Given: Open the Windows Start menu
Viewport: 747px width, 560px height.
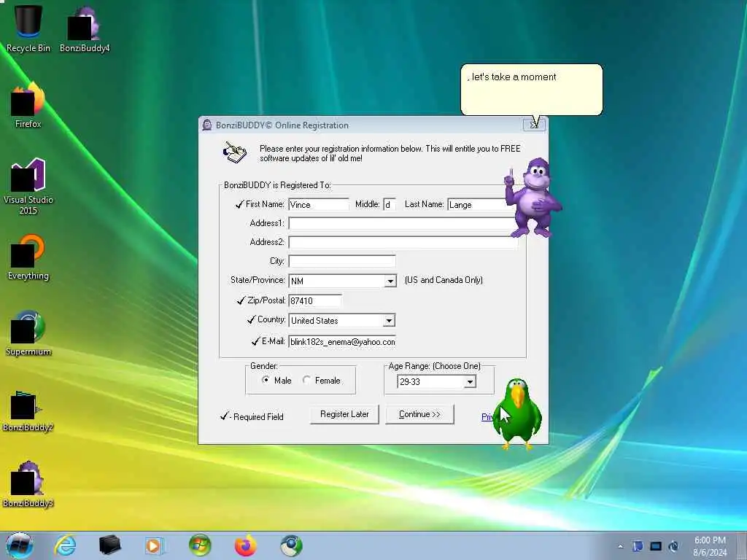Looking at the screenshot, I should (19, 545).
